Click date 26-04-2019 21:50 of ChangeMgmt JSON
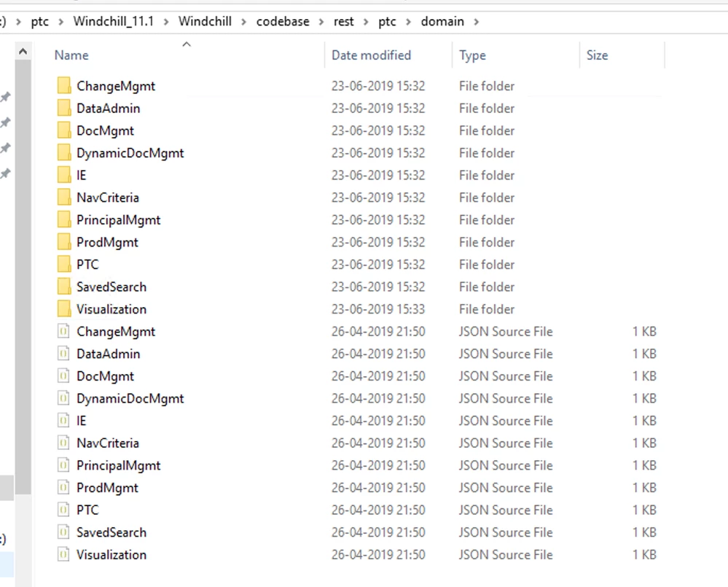Viewport: 728px width, 587px height. click(378, 332)
